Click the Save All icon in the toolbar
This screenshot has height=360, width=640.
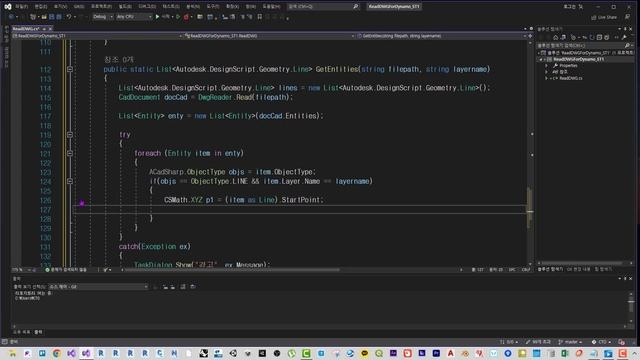pos(59,17)
